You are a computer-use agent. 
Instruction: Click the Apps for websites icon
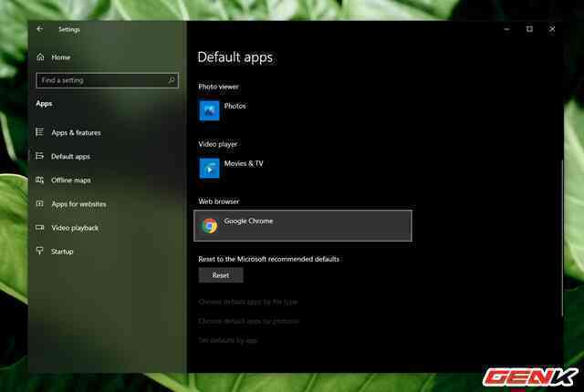point(39,203)
